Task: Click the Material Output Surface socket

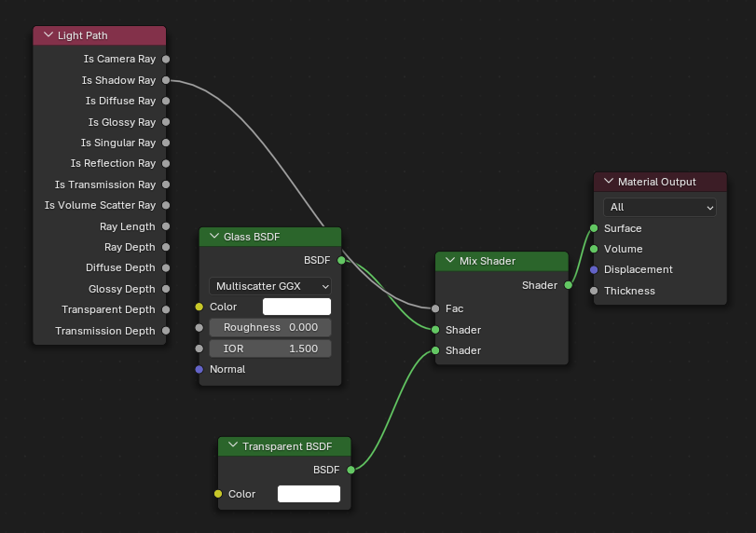Action: (594, 228)
